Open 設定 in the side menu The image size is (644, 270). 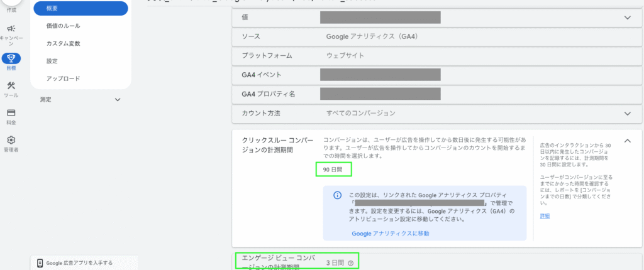point(52,61)
